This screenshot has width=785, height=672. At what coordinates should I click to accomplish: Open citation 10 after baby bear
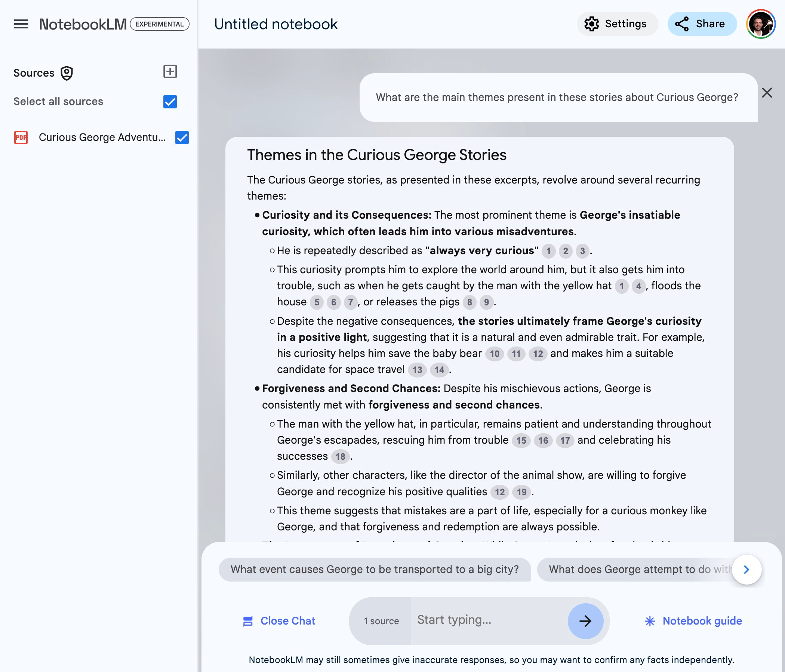tap(495, 354)
